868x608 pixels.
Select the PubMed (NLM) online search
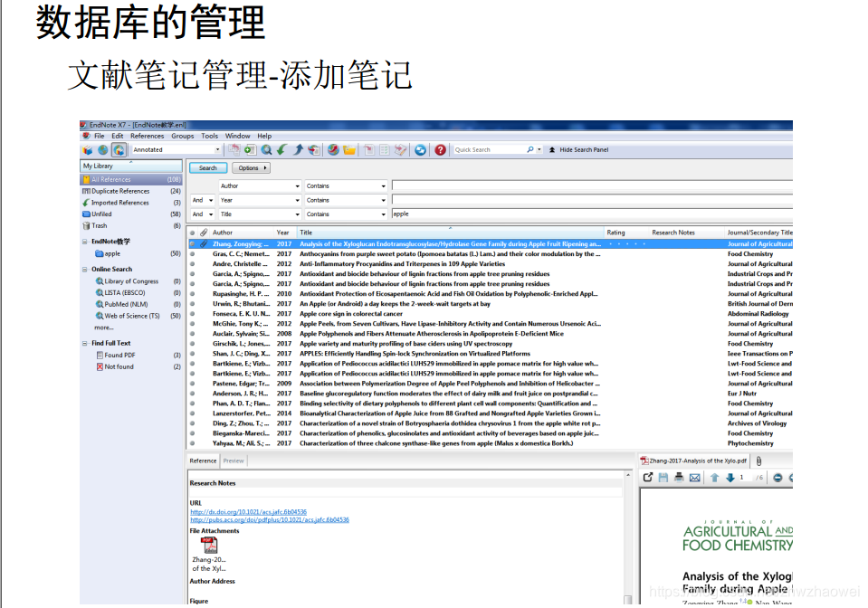pyautogui.click(x=126, y=304)
